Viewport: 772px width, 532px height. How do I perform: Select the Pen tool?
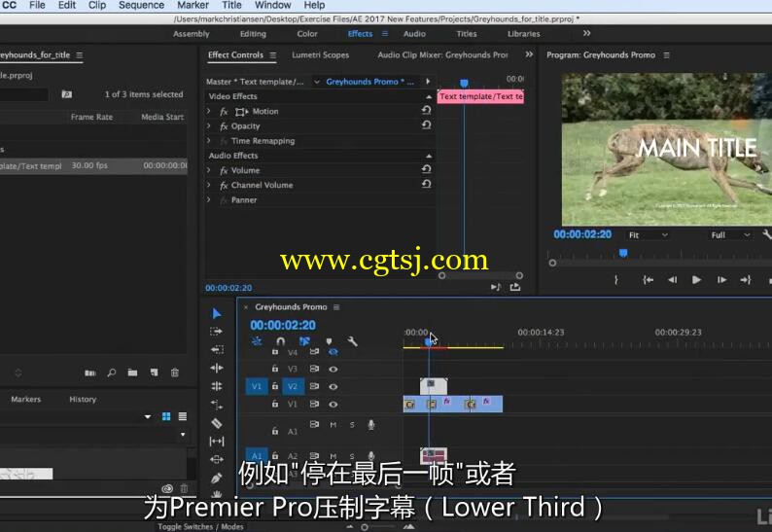217,478
